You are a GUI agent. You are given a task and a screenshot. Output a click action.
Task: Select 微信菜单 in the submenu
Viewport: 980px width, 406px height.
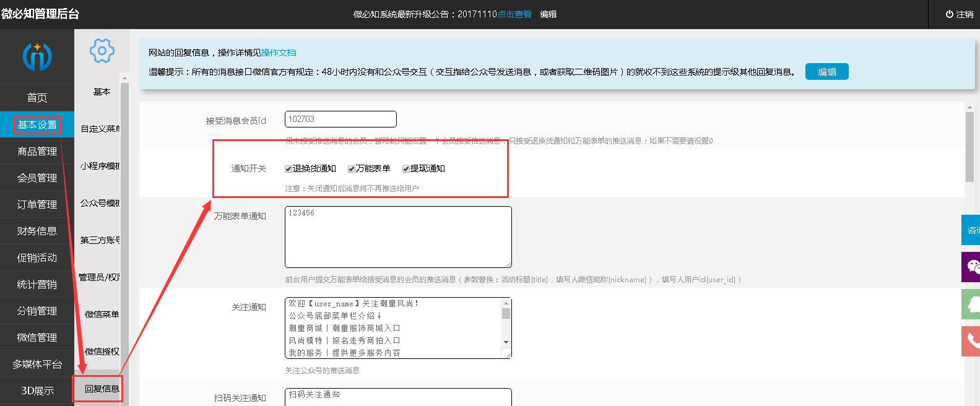coord(102,314)
